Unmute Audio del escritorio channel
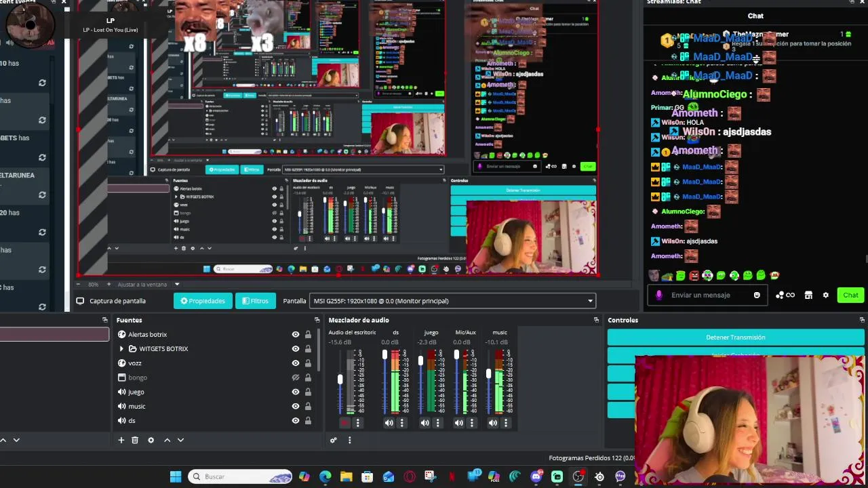868x488 pixels. coord(344,423)
